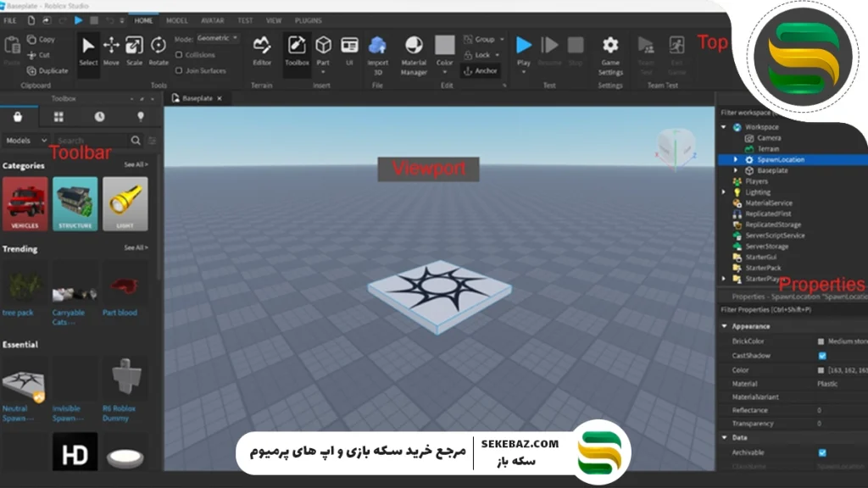868x488 pixels.
Task: Open the Toolbox panel
Action: (x=296, y=46)
